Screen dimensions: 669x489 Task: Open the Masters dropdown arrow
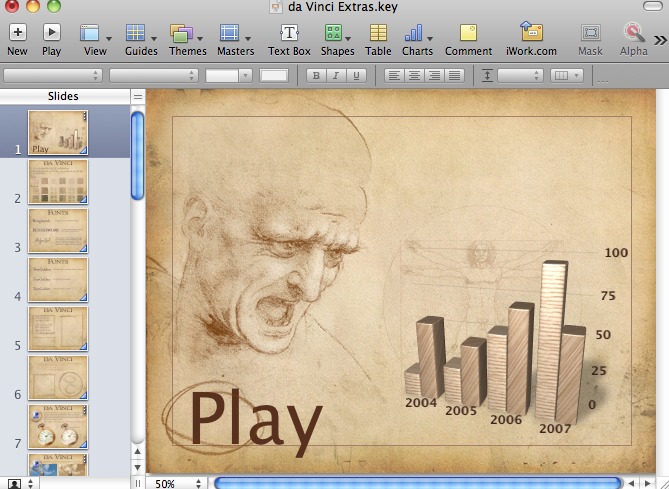(248, 39)
